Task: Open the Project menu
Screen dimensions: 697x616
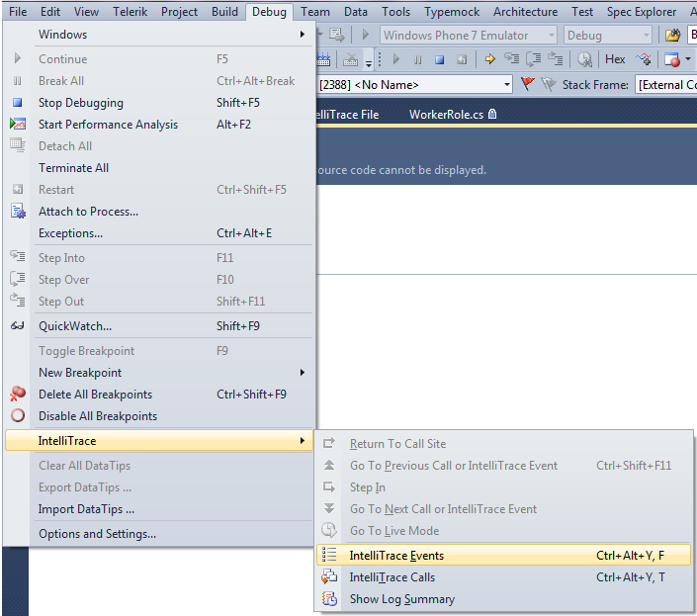Action: [179, 12]
